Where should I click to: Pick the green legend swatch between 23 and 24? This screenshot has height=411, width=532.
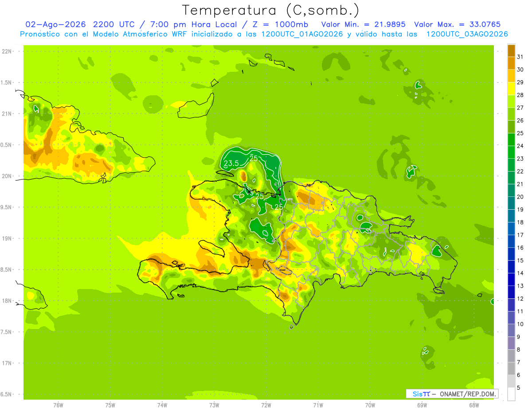511,152
